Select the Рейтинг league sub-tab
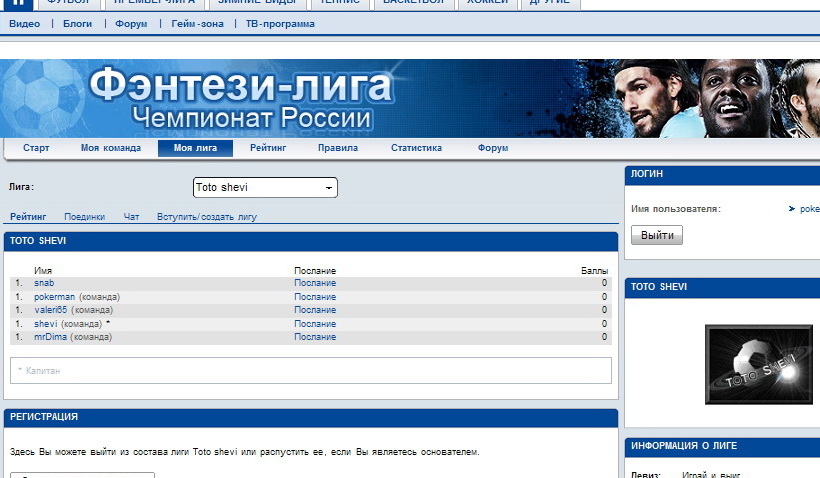 point(28,217)
